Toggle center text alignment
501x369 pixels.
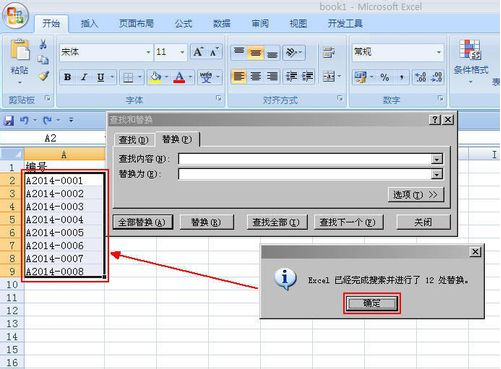pos(256,77)
